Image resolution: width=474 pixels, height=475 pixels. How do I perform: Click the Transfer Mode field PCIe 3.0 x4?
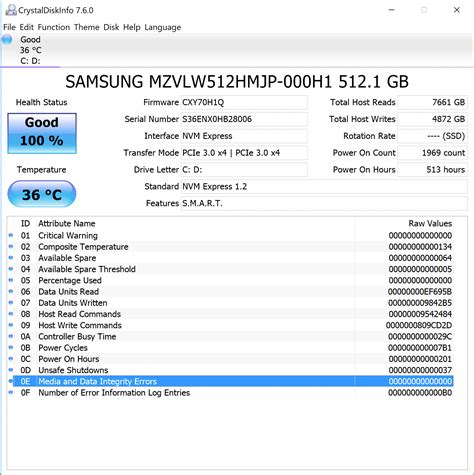[244, 153]
